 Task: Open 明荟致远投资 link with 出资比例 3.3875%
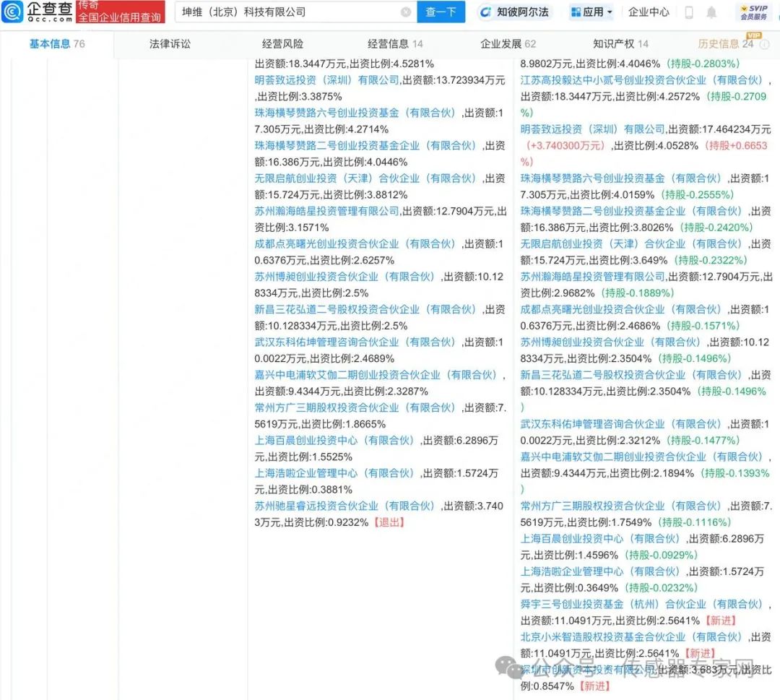(327, 80)
